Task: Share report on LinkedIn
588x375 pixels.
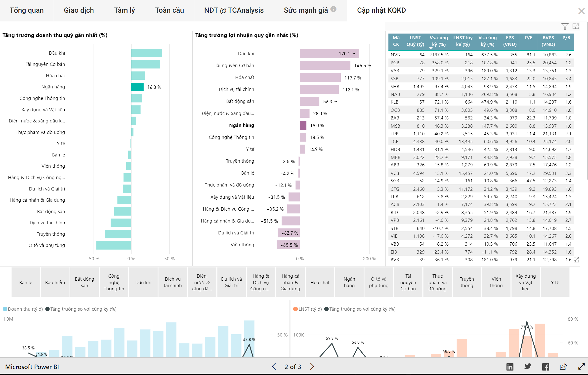Action: click(x=510, y=367)
